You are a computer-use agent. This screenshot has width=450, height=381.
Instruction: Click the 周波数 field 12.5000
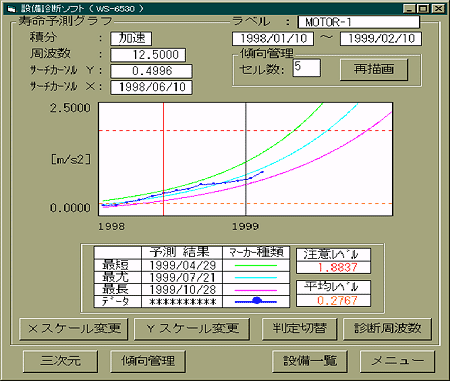[x=148, y=55]
